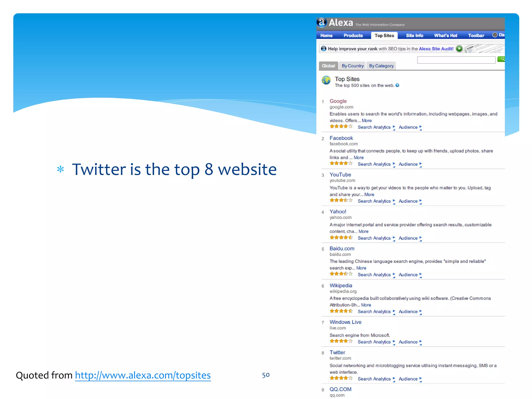Open the Windows Live site title link
The height and width of the screenshot is (399, 532).
tap(345, 322)
